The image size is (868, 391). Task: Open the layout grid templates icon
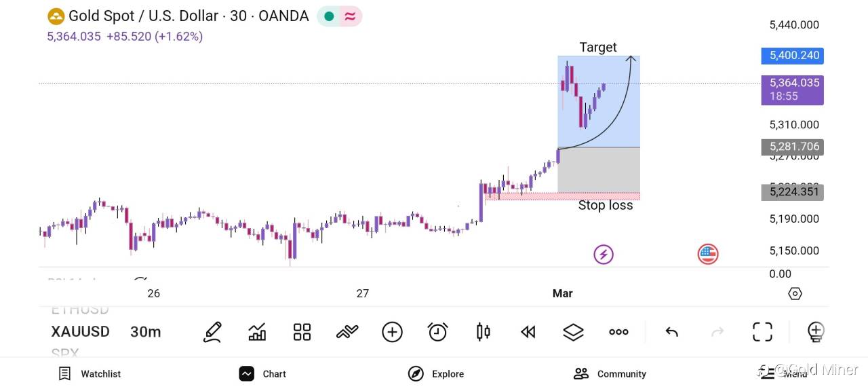(x=302, y=332)
